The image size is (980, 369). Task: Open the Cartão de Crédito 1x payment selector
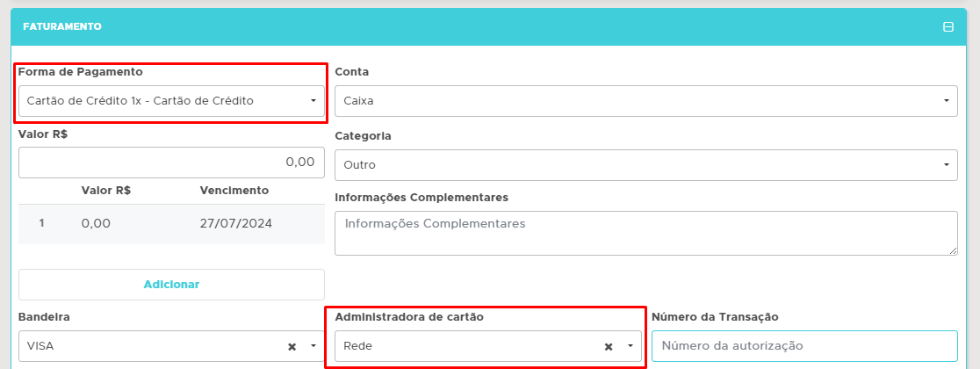[158, 101]
